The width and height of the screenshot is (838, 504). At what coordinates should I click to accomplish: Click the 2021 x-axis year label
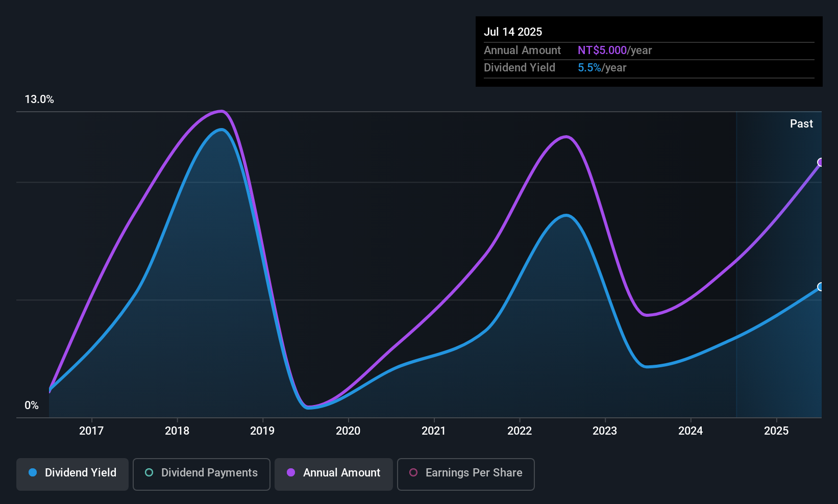coord(434,431)
